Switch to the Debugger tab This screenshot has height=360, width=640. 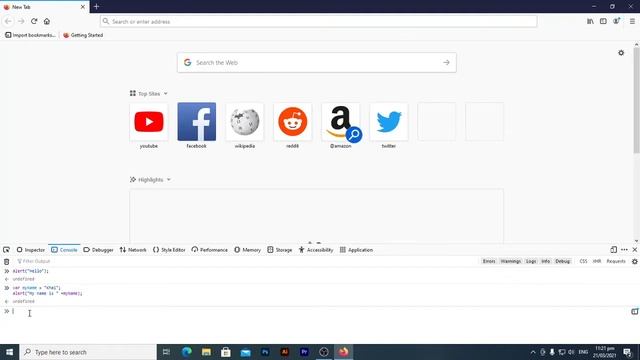coord(98,250)
